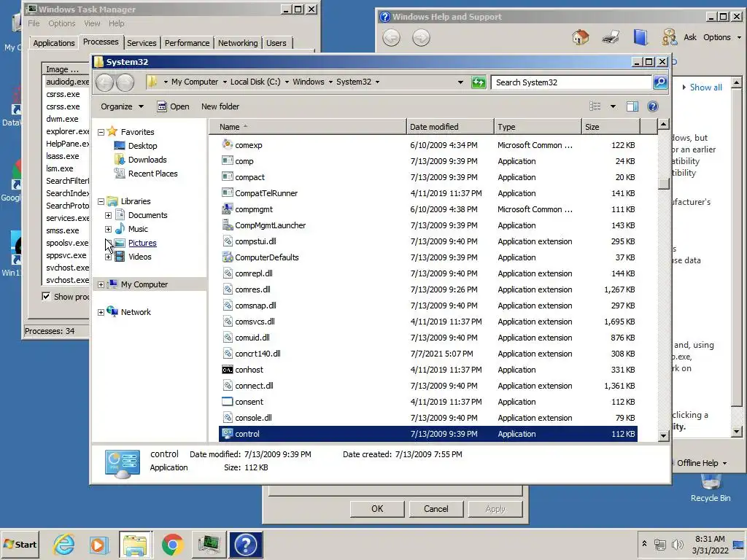The width and height of the screenshot is (747, 560).
Task: Expand the Documents library node
Action: tap(108, 215)
